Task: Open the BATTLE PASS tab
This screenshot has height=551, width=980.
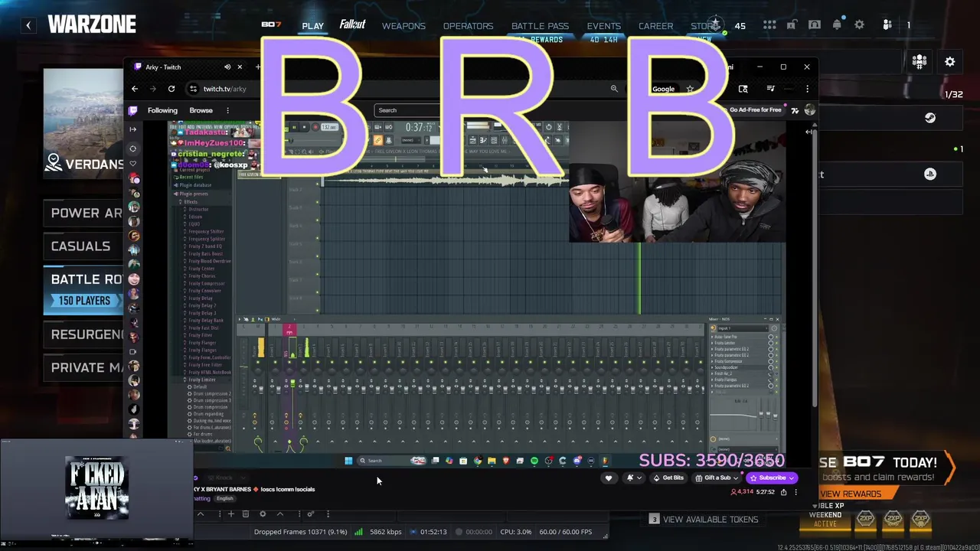Action: point(540,26)
